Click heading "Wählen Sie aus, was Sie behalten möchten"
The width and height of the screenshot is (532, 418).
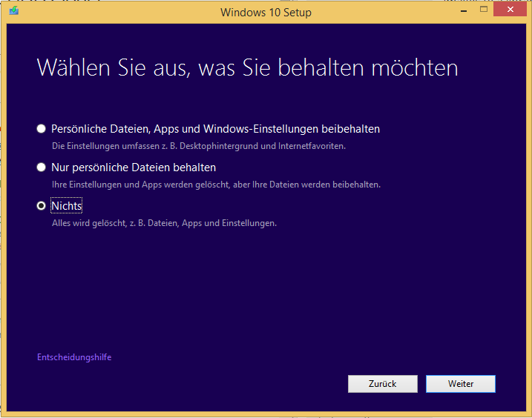247,68
